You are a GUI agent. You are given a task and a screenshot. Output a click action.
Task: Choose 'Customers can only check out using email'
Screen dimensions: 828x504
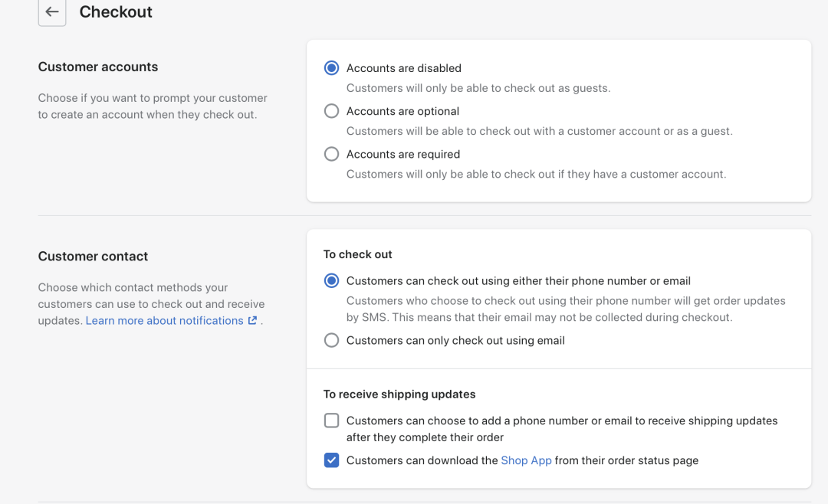click(x=331, y=340)
